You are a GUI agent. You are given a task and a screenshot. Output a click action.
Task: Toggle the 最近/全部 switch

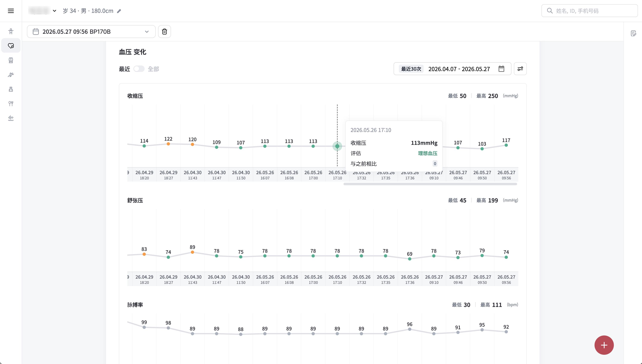coord(139,69)
